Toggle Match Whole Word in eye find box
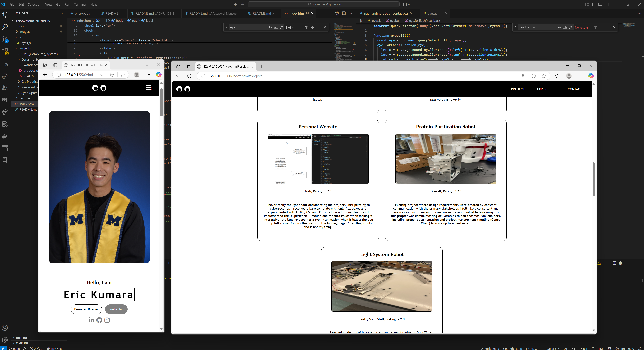 point(276,27)
